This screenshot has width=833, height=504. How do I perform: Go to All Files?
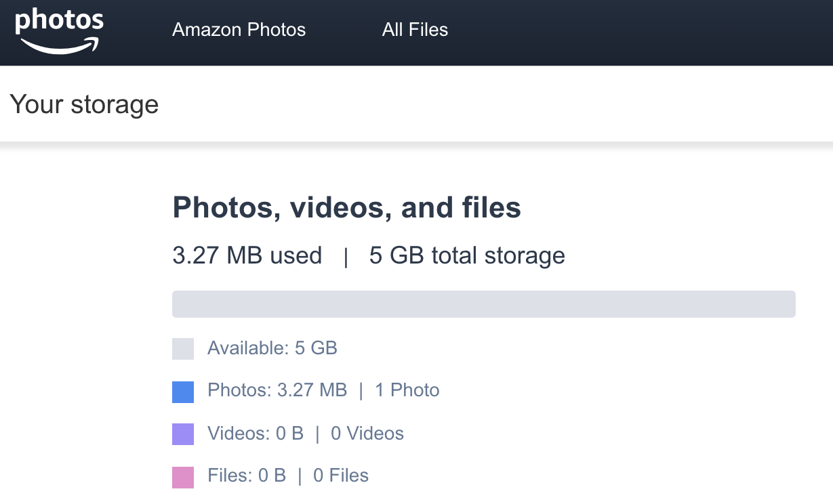click(415, 30)
